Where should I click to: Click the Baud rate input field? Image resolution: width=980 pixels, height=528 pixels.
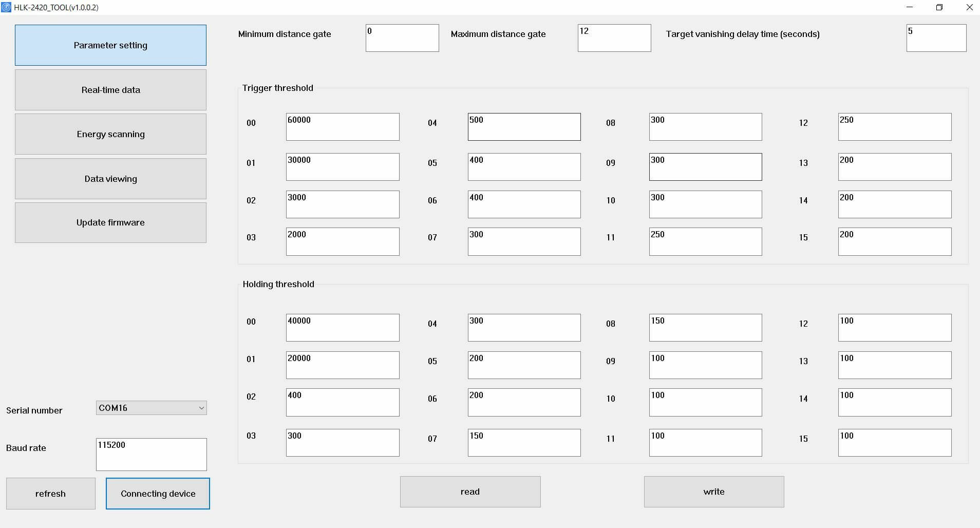151,454
